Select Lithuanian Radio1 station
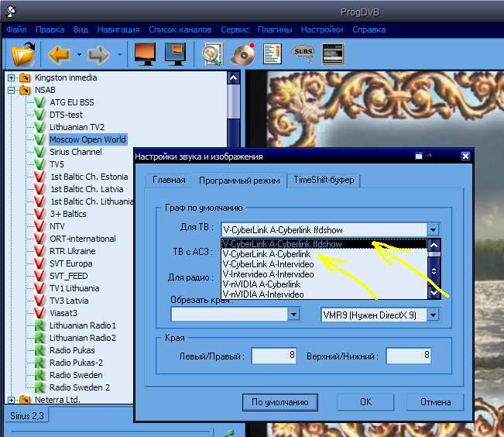 83,325
